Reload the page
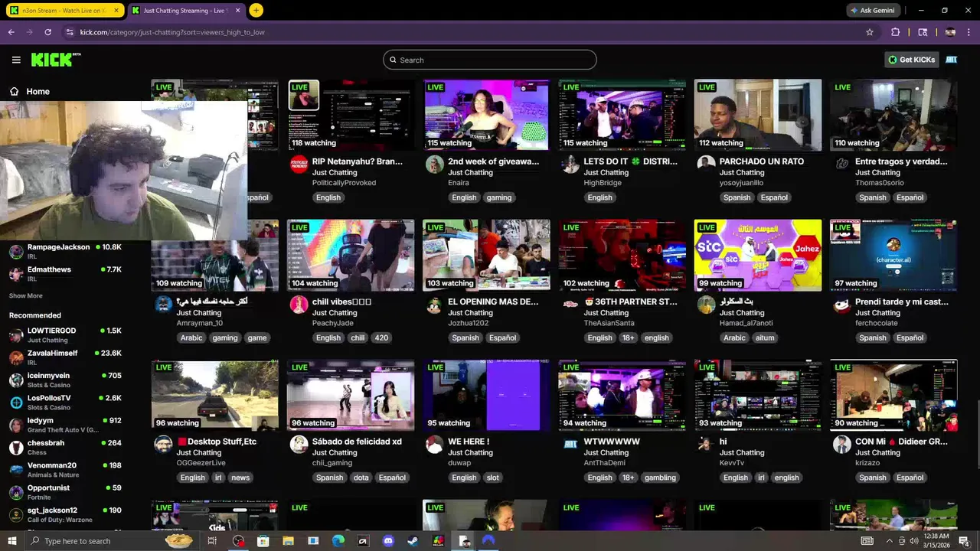This screenshot has height=551, width=980. pos(47,32)
